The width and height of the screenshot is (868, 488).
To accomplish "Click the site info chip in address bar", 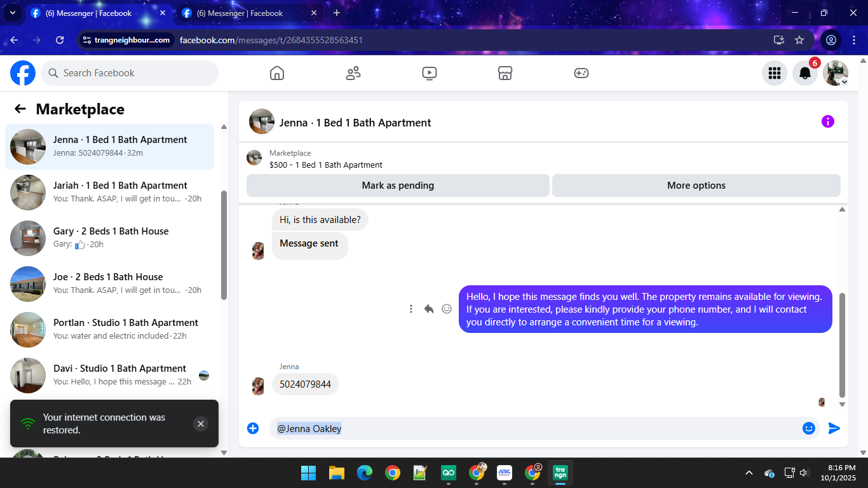I will click(126, 40).
